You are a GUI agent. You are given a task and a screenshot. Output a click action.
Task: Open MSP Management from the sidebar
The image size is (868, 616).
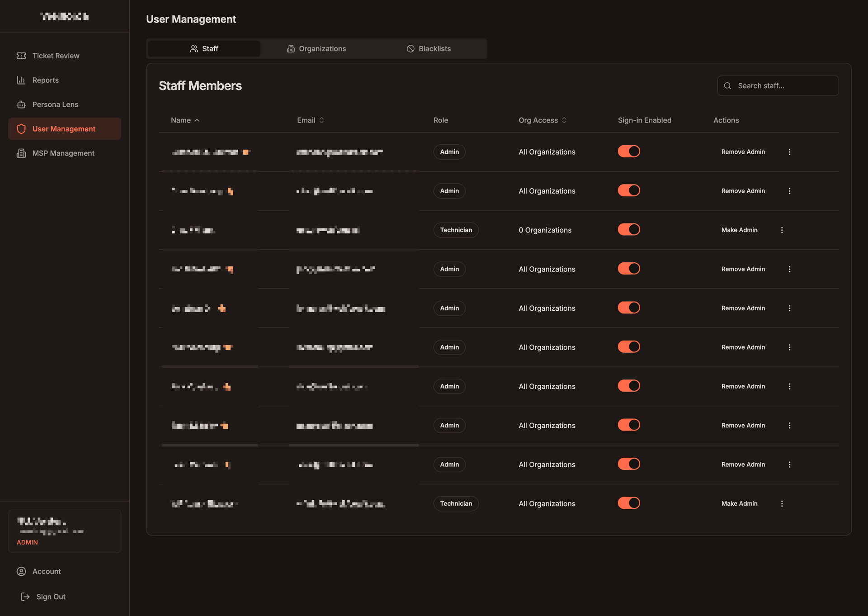(63, 153)
